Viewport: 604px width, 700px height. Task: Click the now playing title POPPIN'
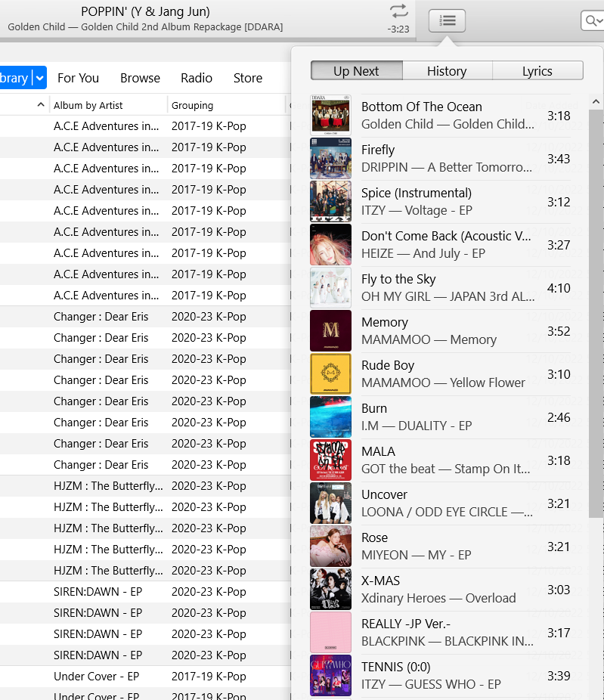tap(145, 11)
